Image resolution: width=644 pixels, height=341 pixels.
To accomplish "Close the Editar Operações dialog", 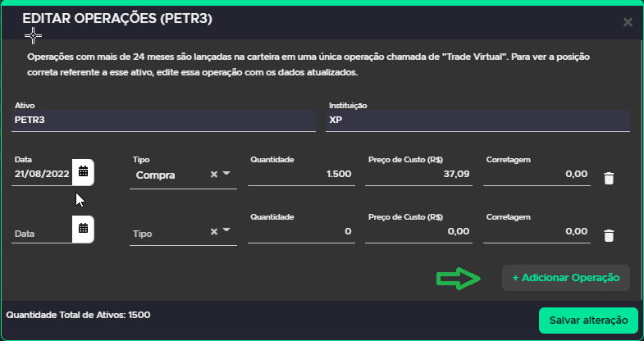I will click(628, 22).
